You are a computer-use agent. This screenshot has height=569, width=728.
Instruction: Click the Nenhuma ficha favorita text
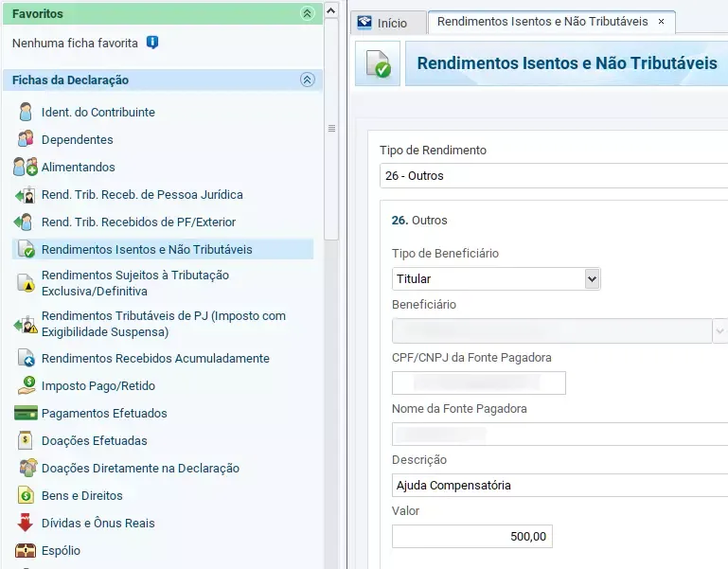tap(75, 43)
